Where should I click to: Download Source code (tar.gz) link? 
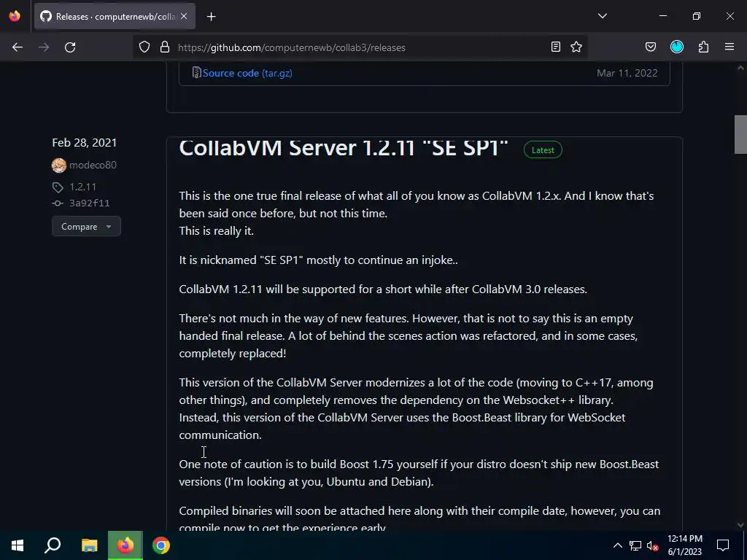click(x=247, y=73)
